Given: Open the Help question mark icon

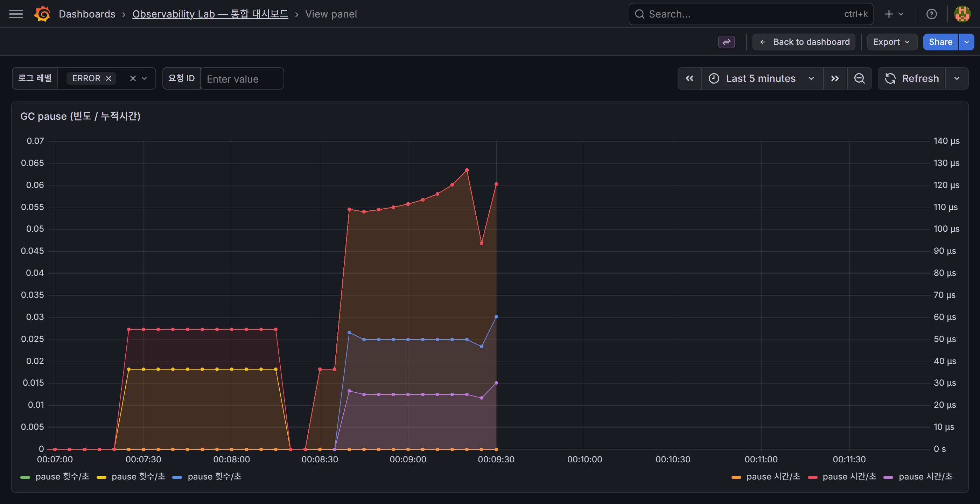Looking at the screenshot, I should tap(931, 14).
